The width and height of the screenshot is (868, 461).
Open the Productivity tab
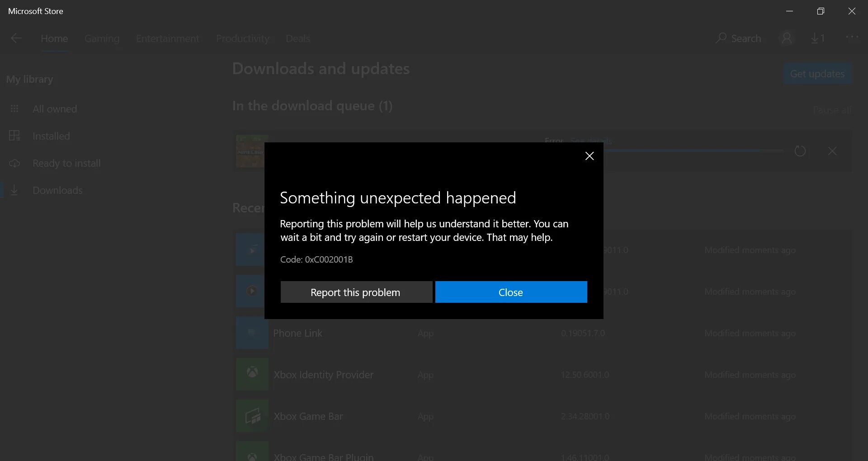point(243,38)
